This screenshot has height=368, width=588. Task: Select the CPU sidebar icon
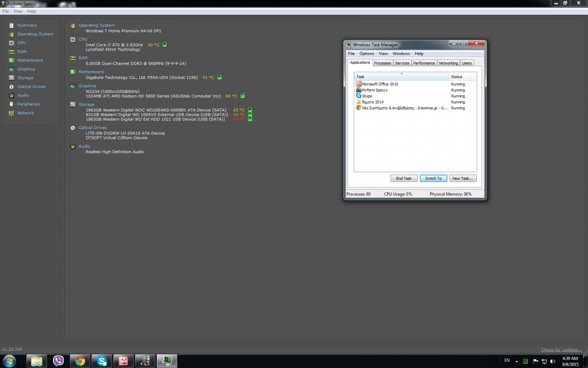(11, 43)
